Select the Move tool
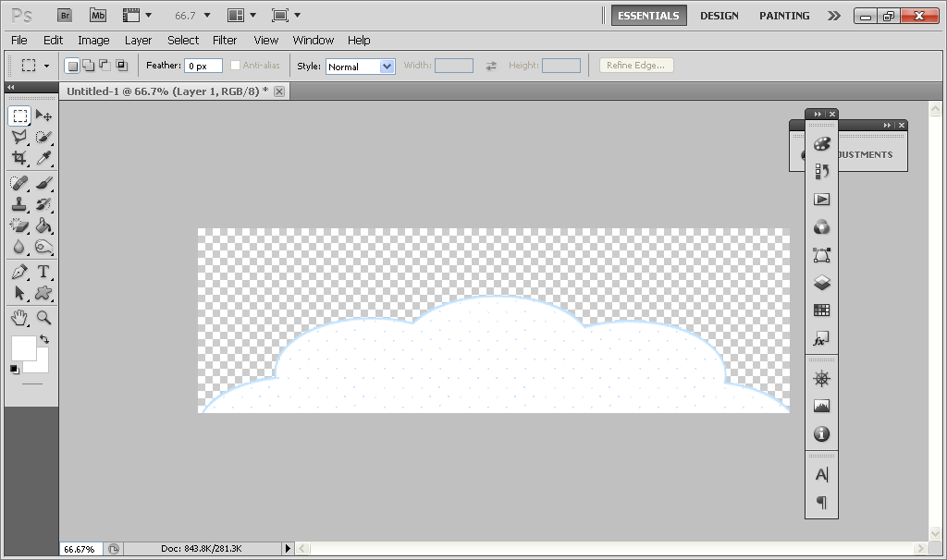 (x=44, y=116)
